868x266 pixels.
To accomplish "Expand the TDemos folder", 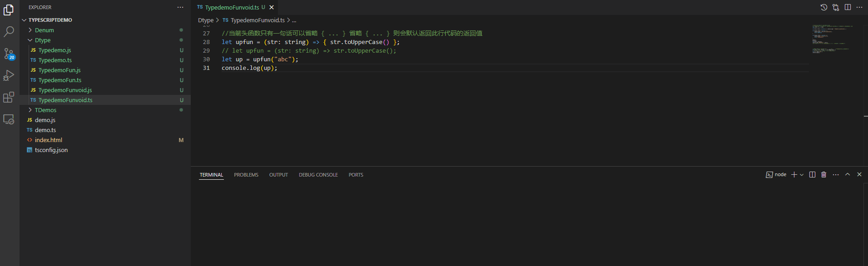I will 105,110.
